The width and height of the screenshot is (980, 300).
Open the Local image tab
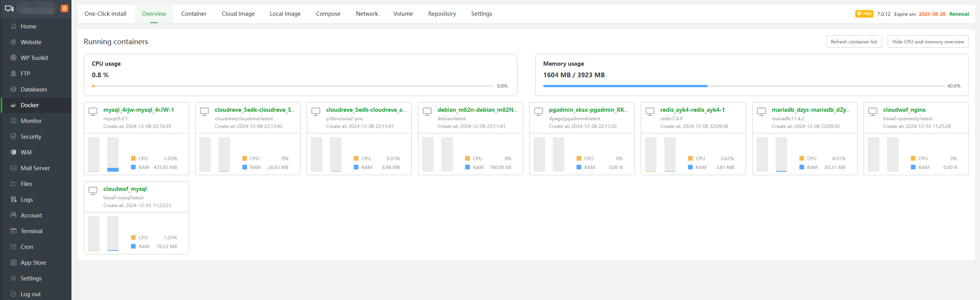[285, 14]
